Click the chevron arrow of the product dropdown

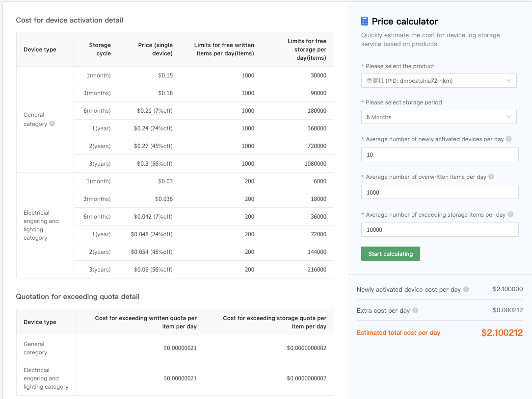pyautogui.click(x=508, y=81)
